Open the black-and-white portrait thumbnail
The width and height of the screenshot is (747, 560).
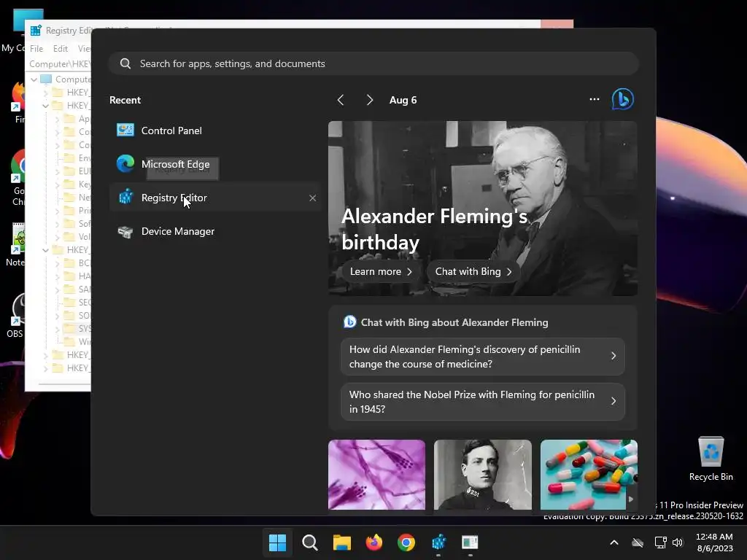point(483,475)
